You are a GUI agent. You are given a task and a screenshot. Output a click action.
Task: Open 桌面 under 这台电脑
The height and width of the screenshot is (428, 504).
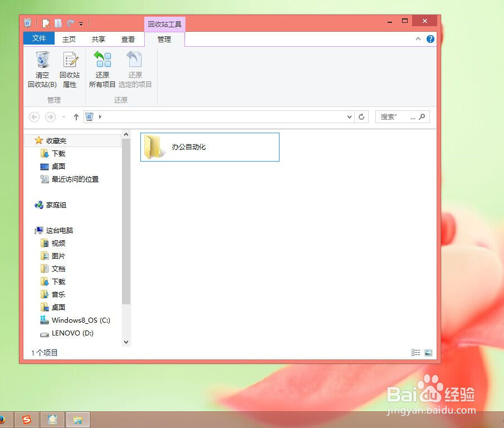58,307
